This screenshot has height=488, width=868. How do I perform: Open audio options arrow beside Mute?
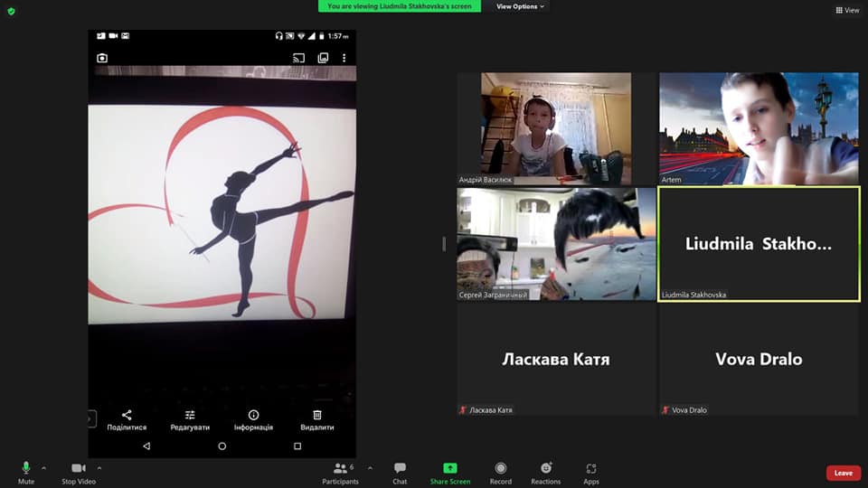43,468
